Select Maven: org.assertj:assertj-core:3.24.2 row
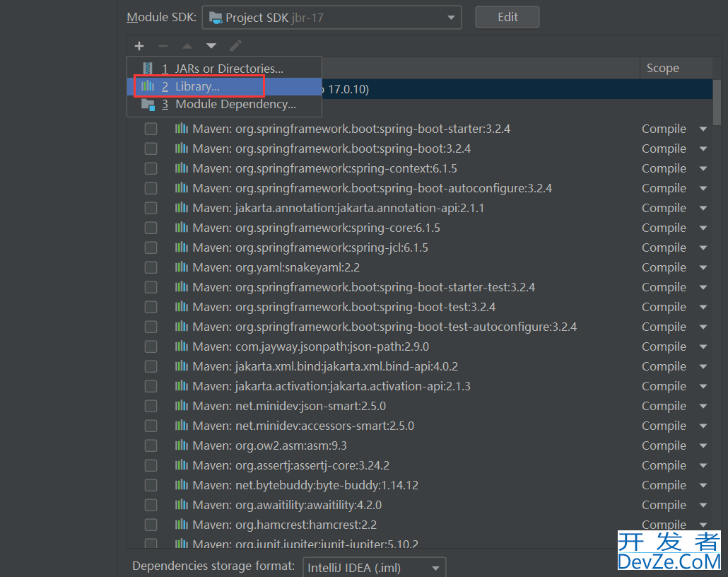728x577 pixels. 420,465
